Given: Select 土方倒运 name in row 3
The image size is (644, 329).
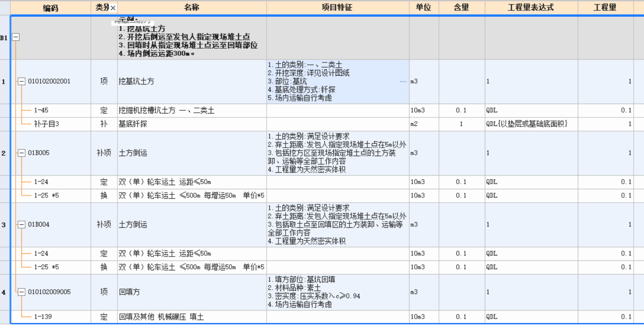Looking at the screenshot, I should (192, 224).
